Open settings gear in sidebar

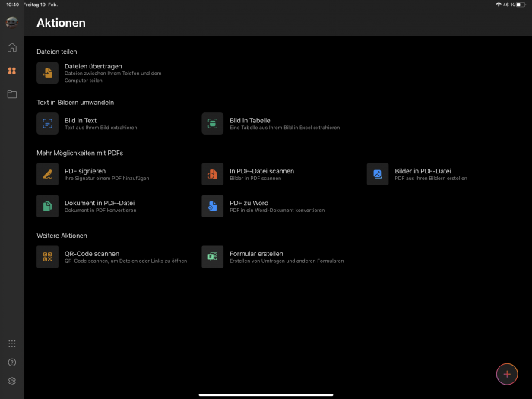pyautogui.click(x=12, y=381)
